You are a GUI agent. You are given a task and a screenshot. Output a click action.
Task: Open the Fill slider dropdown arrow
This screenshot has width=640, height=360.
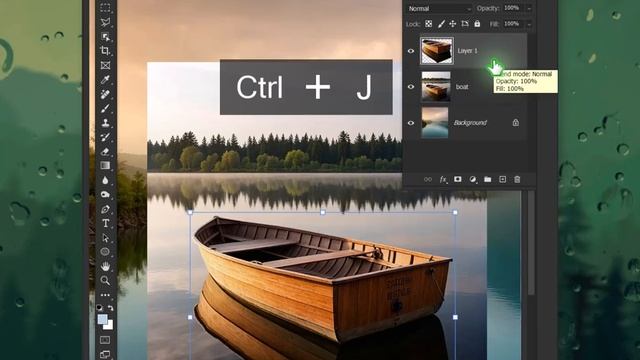[529, 24]
